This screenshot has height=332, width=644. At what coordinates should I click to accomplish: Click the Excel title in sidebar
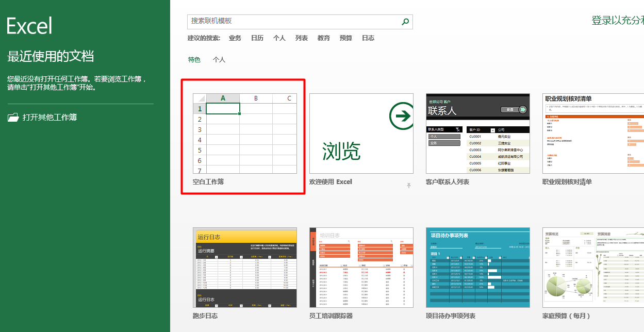pyautogui.click(x=29, y=25)
